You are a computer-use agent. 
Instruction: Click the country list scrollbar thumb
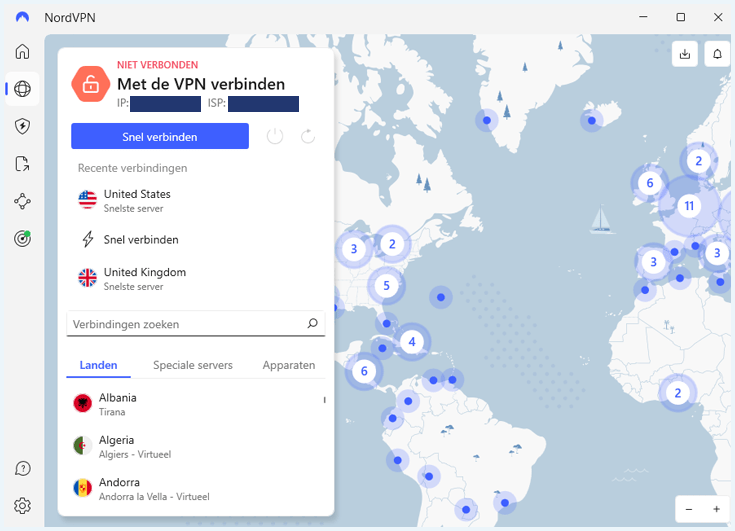click(x=324, y=400)
